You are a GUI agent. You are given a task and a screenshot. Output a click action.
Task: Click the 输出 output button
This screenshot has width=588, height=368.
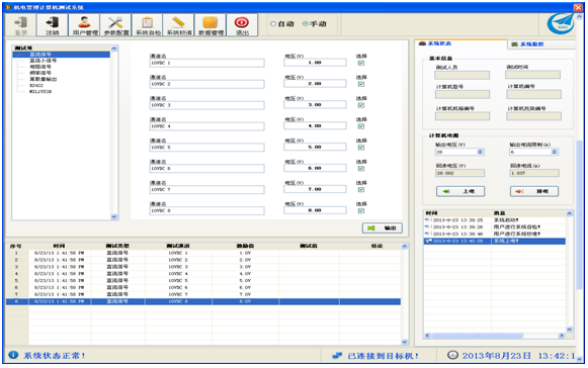(382, 228)
